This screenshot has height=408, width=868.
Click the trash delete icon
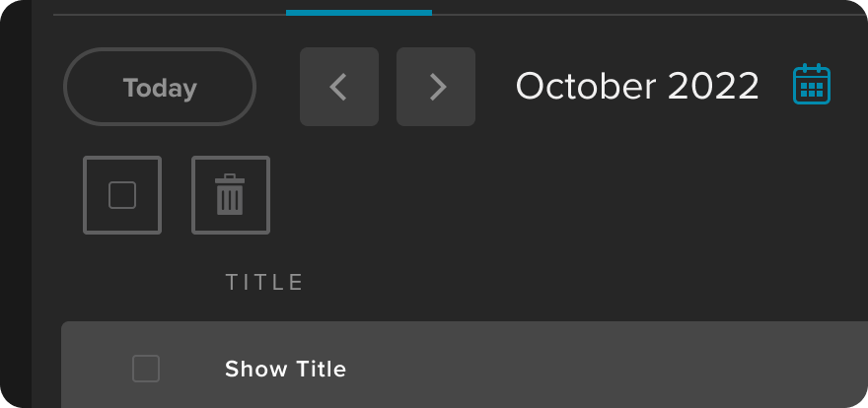coord(230,195)
